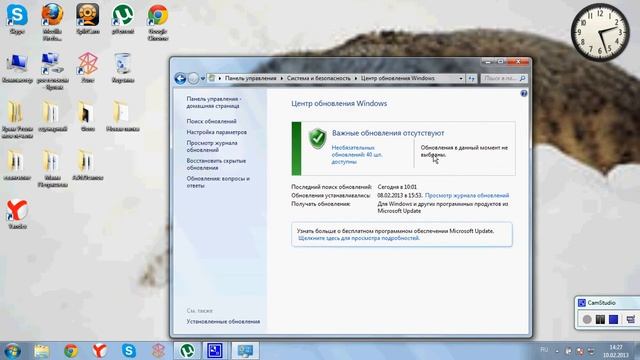Viewport: 640px width, 360px height.
Task: Select 'Система и безопасность' breadcrumb segment
Action: tap(318, 78)
